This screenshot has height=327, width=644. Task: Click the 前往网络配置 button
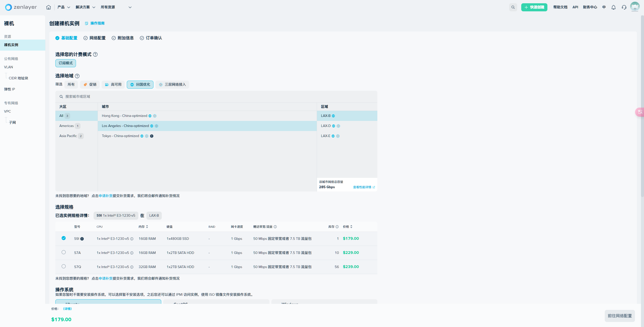[x=619, y=316]
